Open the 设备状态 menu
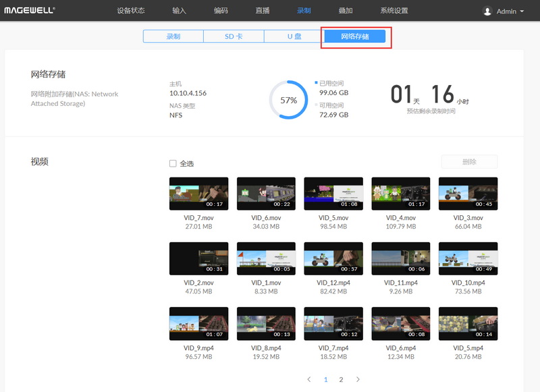This screenshot has width=540, height=392. click(x=131, y=11)
